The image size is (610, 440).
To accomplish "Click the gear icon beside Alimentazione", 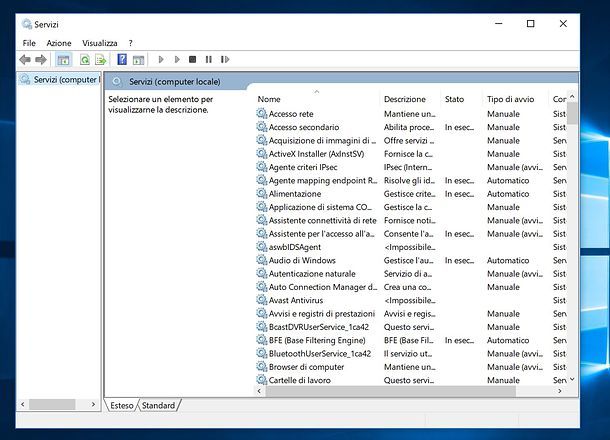I will (x=261, y=193).
